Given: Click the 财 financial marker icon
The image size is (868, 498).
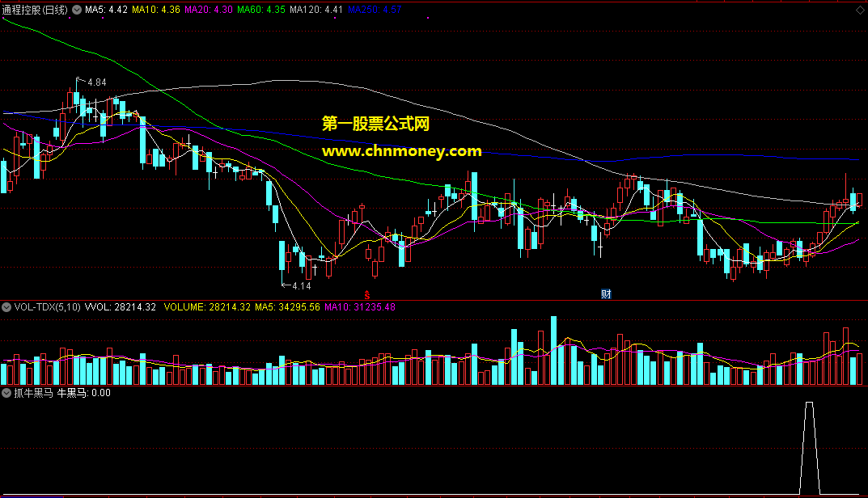Looking at the screenshot, I should pyautogui.click(x=606, y=294).
